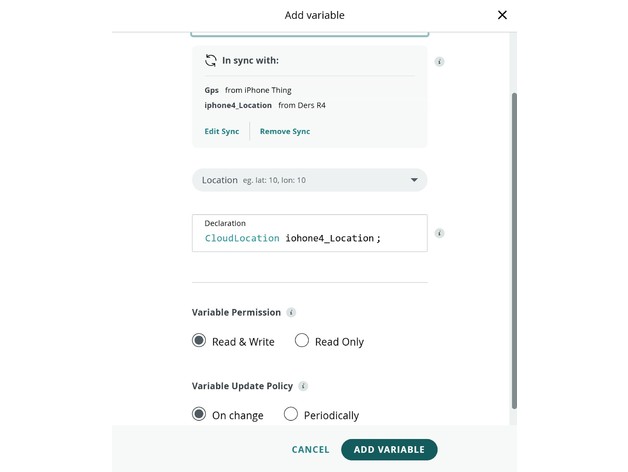
Task: Choose the Read Only permission option
Action: tap(302, 341)
